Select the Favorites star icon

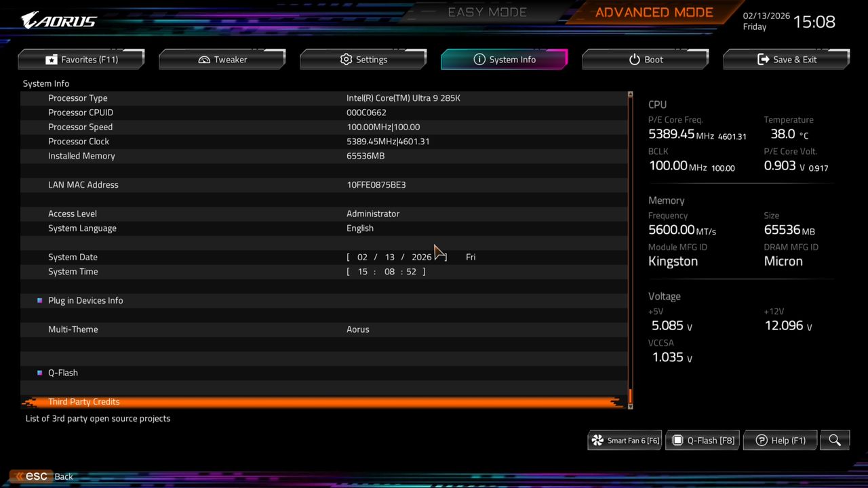click(x=52, y=59)
